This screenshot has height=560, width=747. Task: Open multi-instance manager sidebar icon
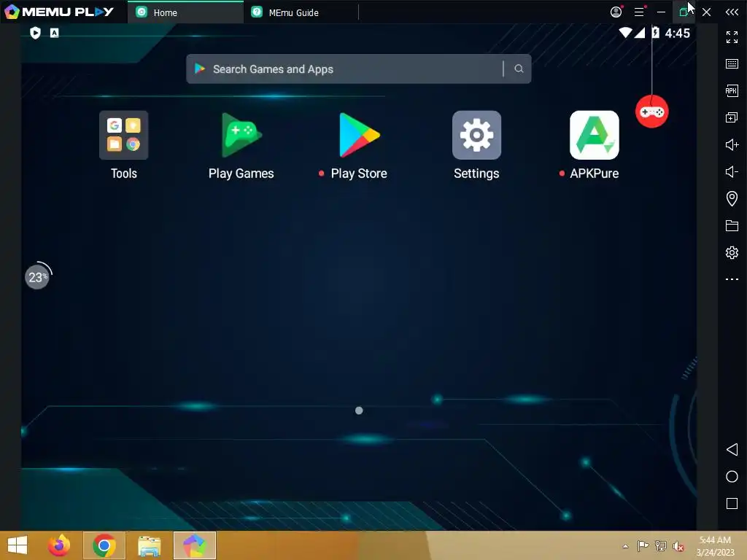coord(732,117)
